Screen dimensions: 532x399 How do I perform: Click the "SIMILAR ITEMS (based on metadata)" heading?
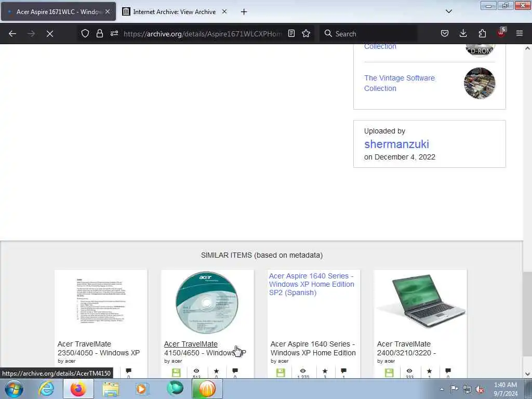tap(262, 255)
